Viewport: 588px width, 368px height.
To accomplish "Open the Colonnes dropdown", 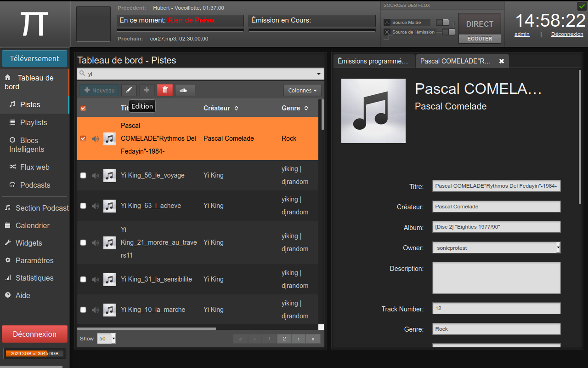I will pos(302,91).
